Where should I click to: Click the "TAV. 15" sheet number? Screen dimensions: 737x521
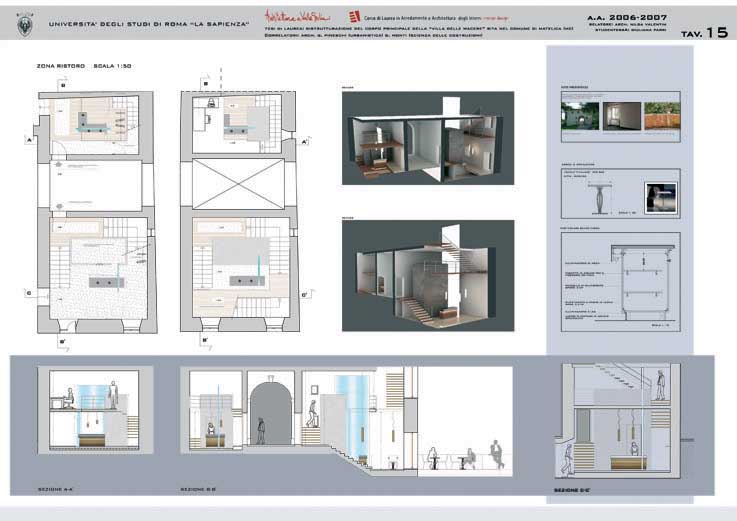(704, 32)
